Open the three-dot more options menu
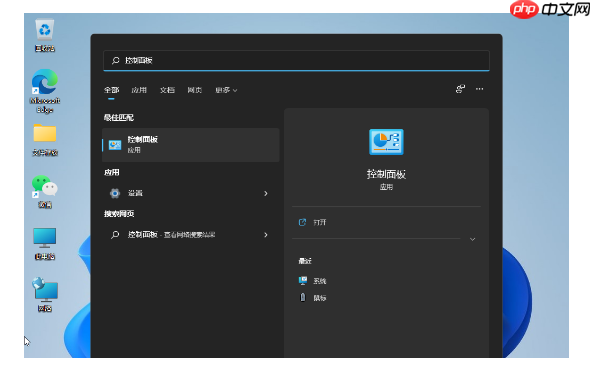 [479, 89]
